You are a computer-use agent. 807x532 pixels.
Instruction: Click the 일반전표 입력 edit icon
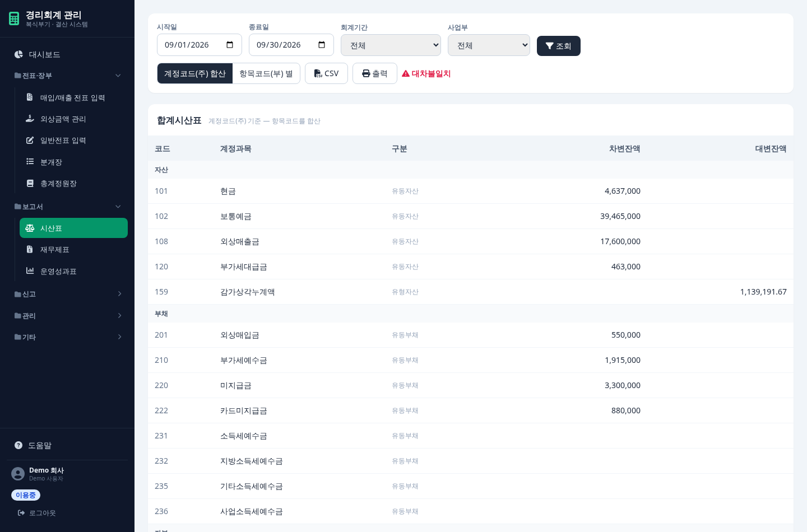30,140
